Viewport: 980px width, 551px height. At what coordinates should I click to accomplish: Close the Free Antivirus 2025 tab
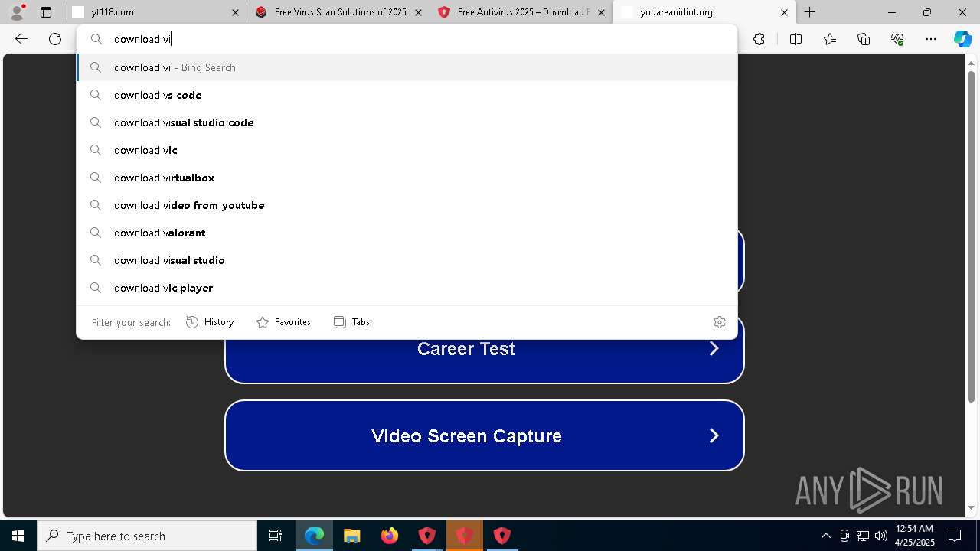click(601, 12)
